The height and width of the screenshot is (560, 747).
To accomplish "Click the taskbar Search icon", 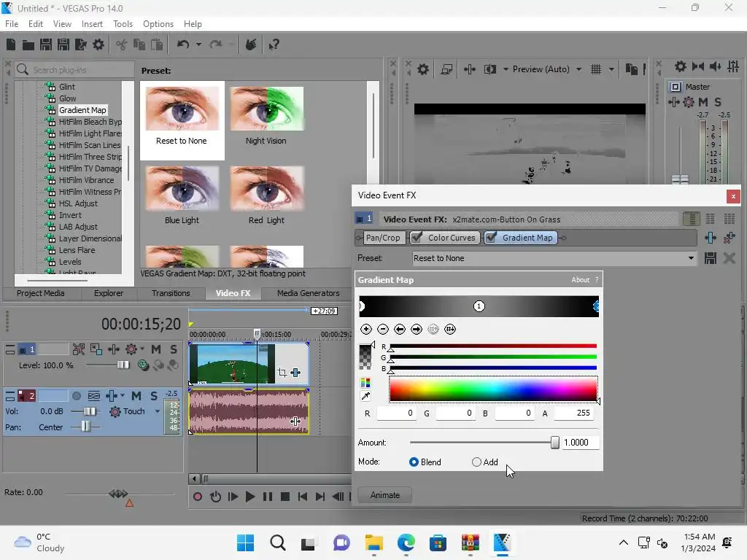I will click(278, 542).
